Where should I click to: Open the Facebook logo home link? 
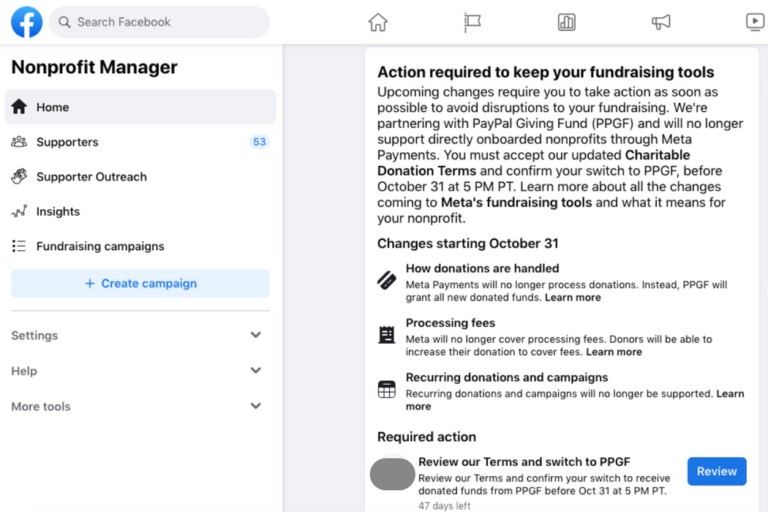pyautogui.click(x=26, y=22)
